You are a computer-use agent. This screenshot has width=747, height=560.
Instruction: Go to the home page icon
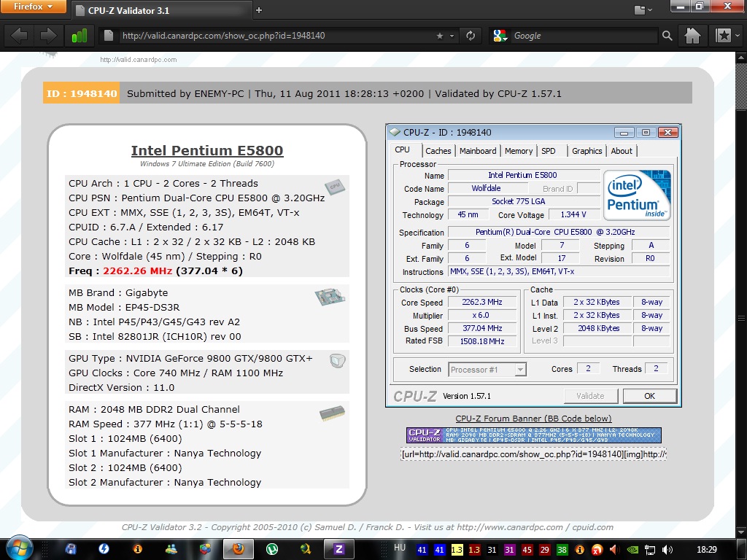[x=692, y=35]
